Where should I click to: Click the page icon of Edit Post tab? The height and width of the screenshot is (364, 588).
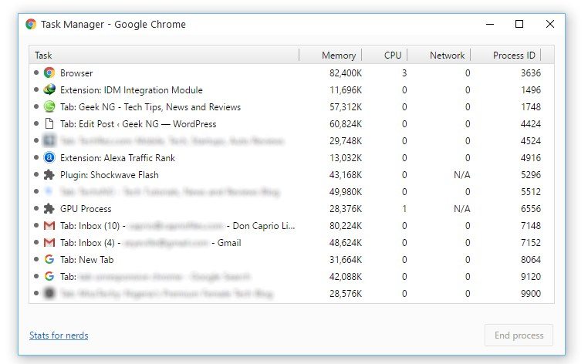pos(49,123)
